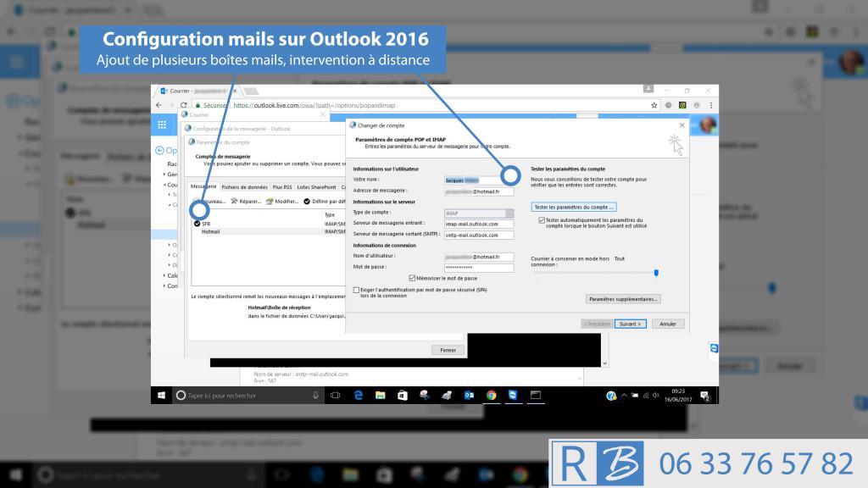Image resolution: width=868 pixels, height=488 pixels.
Task: Click the Adresse de messagerie field
Action: 479,191
